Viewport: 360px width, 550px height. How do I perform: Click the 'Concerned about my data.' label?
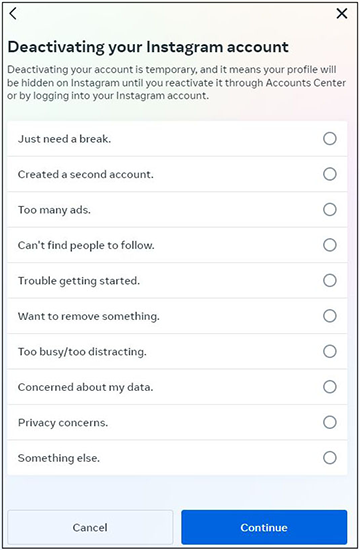[x=86, y=387]
